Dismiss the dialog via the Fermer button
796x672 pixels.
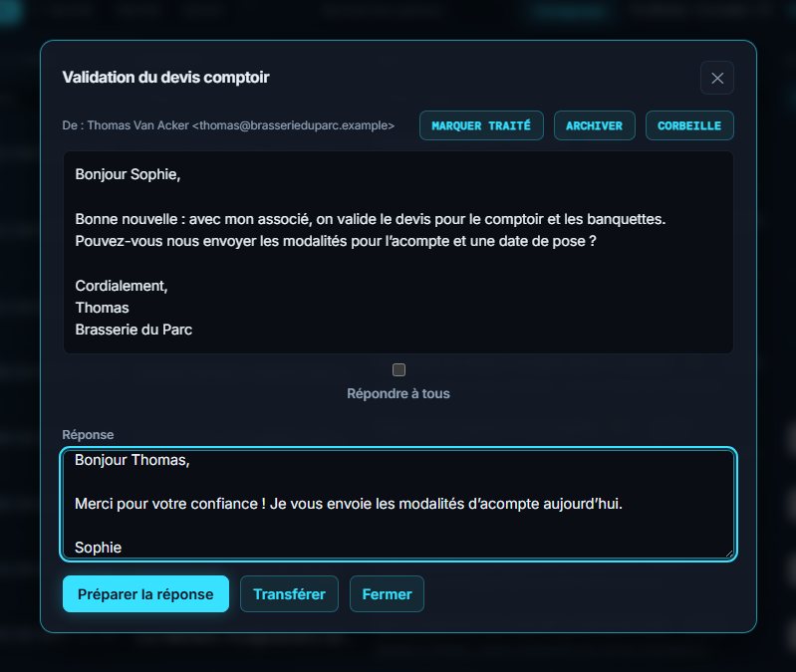coord(387,594)
